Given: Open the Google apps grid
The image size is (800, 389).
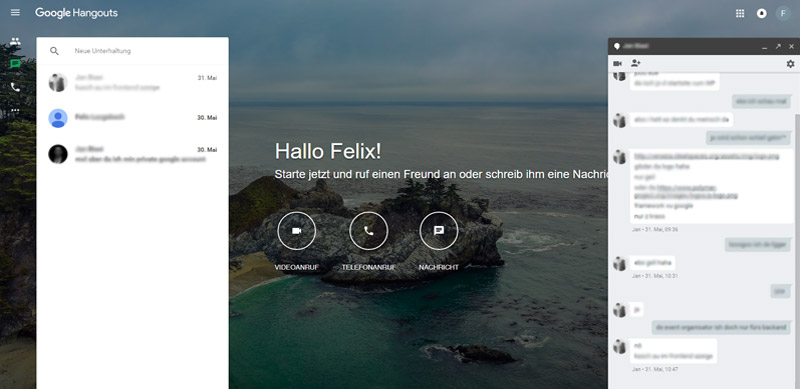Looking at the screenshot, I should [x=740, y=13].
